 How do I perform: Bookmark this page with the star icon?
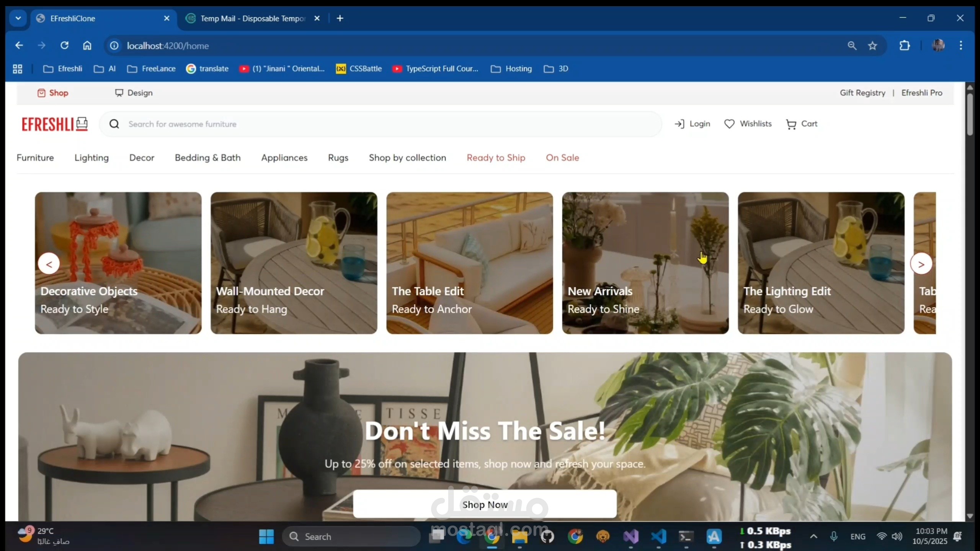[872, 46]
